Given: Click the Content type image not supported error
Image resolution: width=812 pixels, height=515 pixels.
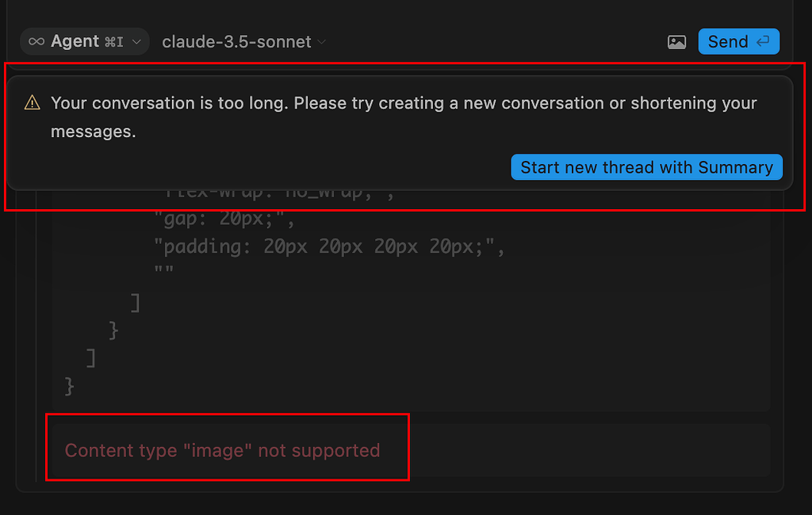Looking at the screenshot, I should point(220,450).
